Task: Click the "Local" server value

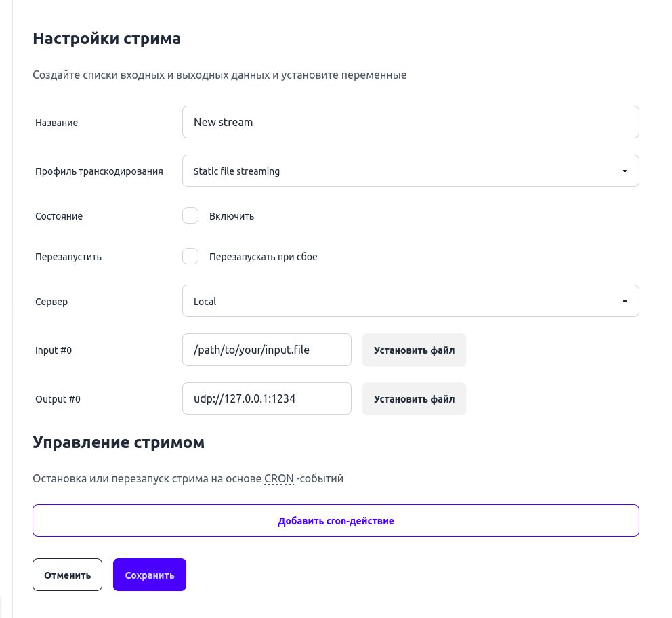Action: (x=205, y=301)
